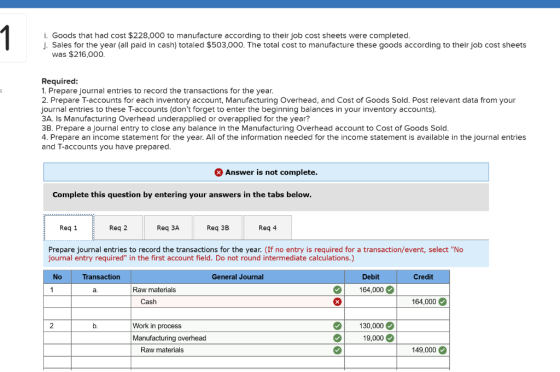The height and width of the screenshot is (372, 560).
Task: Click green check next to 164,000 debit
Action: (x=390, y=290)
